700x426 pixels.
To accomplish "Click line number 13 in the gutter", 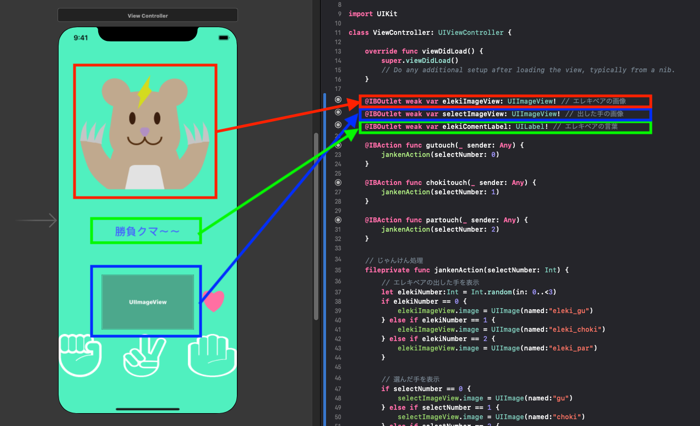I will click(338, 51).
